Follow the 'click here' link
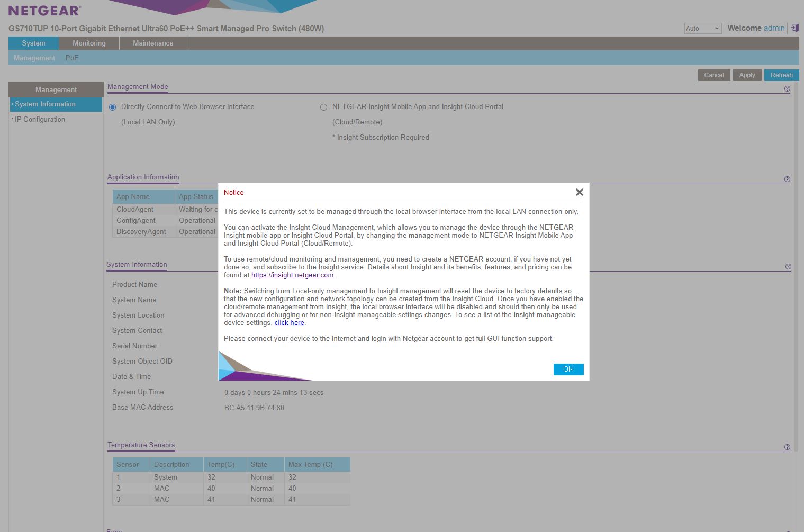Viewport: 804px width, 532px height. 289,323
